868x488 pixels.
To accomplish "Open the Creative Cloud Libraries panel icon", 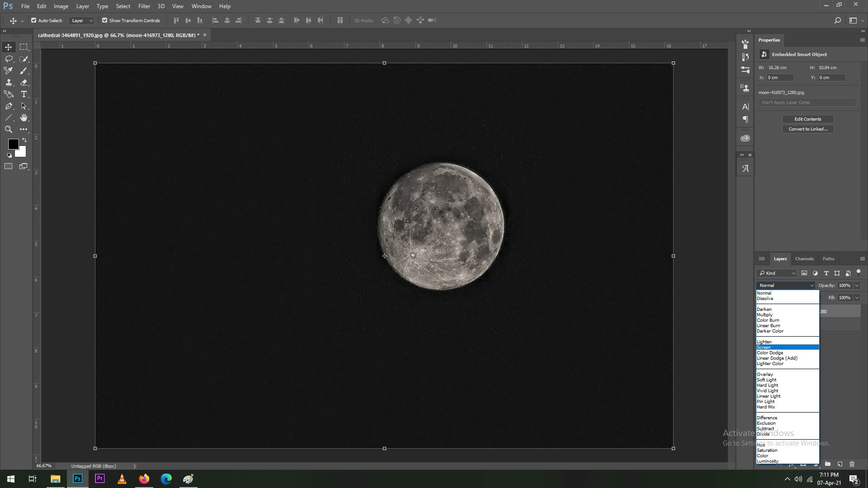I will coord(745,138).
